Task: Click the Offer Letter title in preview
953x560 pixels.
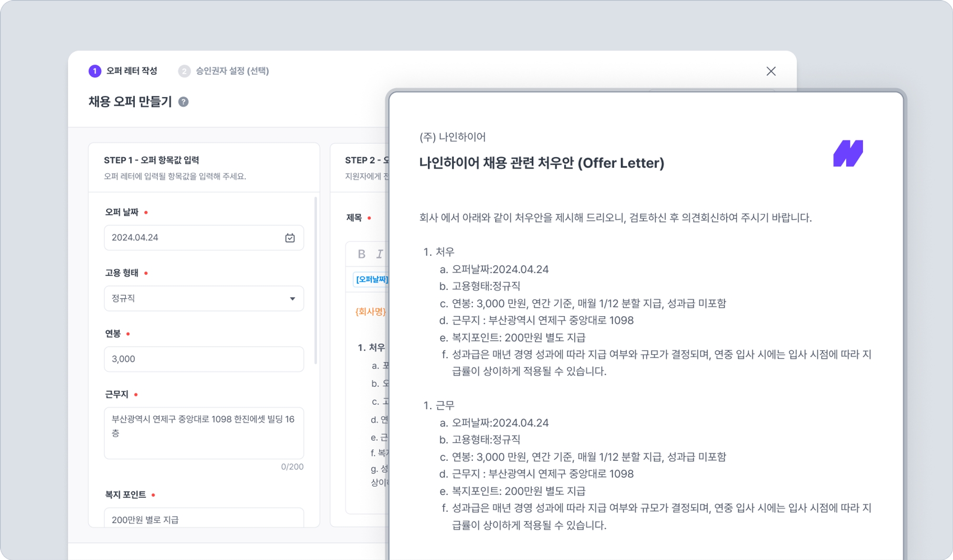Action: [x=541, y=163]
